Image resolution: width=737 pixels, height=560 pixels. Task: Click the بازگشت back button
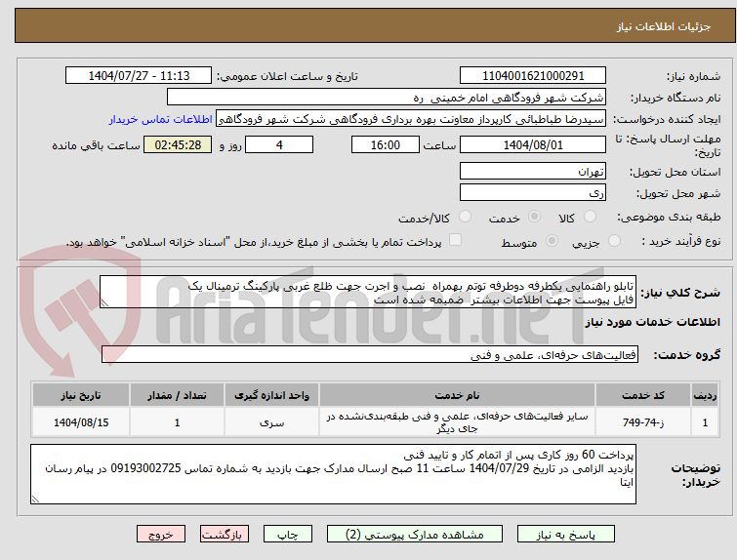pos(225,535)
